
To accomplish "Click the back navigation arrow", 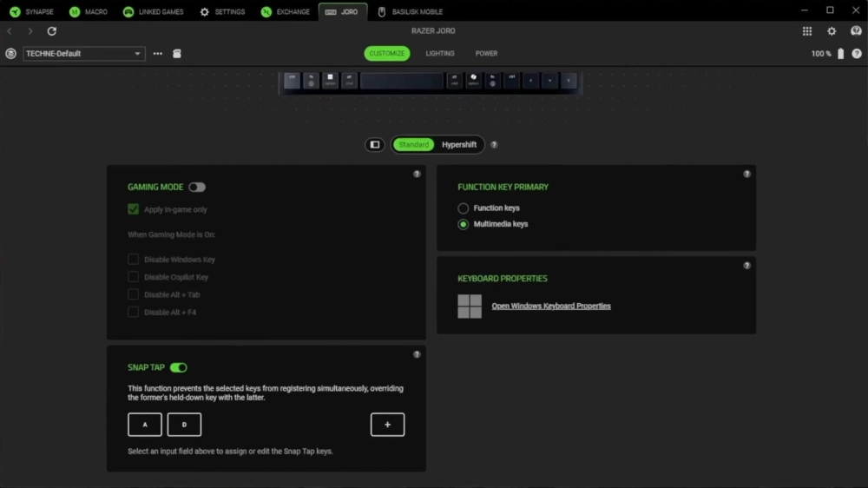I will tap(10, 31).
